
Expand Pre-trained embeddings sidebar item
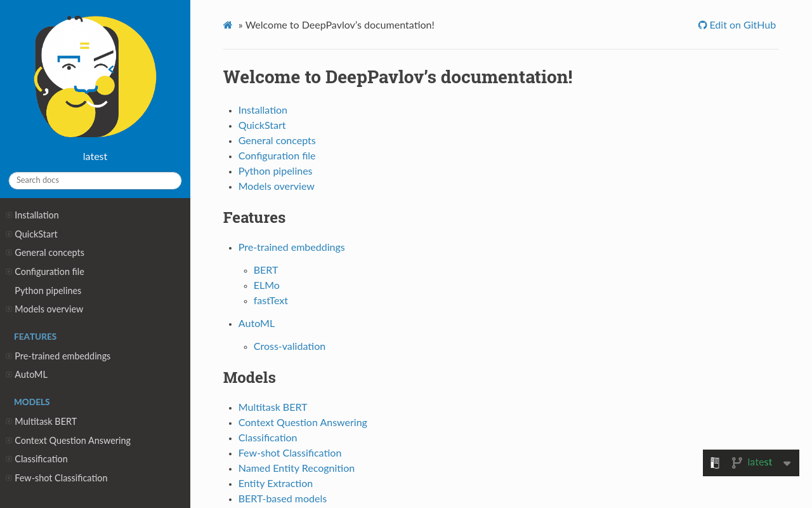coord(9,356)
